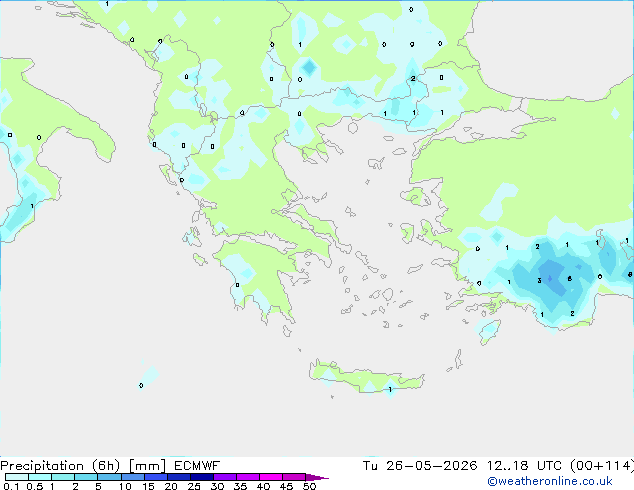Click the island of Rhodes on the map
The height and width of the screenshot is (490, 634).
tap(489, 331)
